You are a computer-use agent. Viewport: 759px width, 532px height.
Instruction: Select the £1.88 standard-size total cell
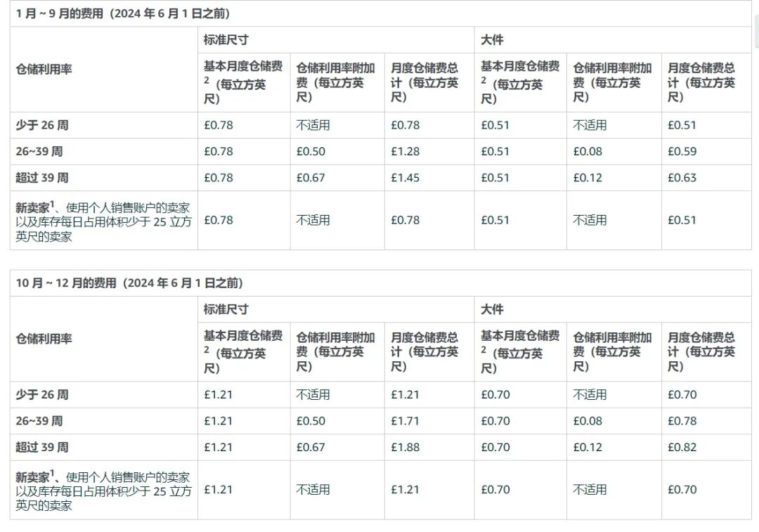point(406,447)
